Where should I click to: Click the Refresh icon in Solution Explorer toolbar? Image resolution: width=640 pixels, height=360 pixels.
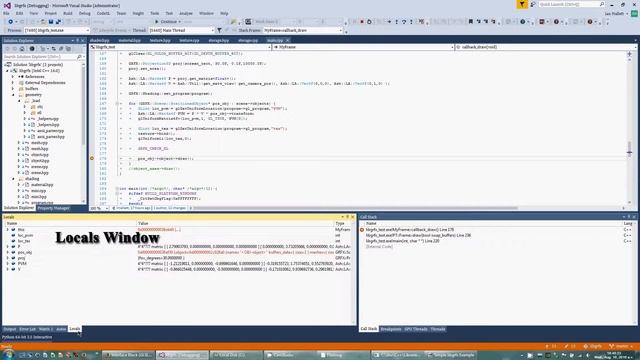[53, 49]
